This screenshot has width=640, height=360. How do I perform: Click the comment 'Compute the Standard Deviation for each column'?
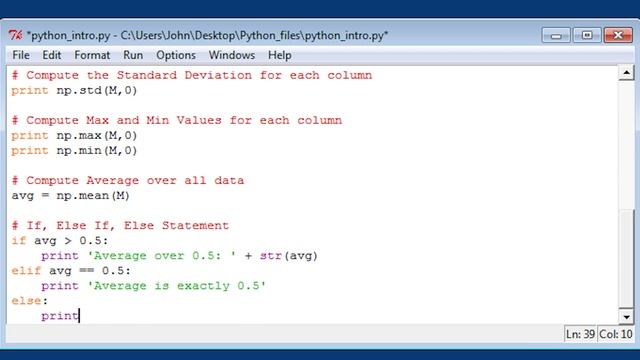pos(192,75)
